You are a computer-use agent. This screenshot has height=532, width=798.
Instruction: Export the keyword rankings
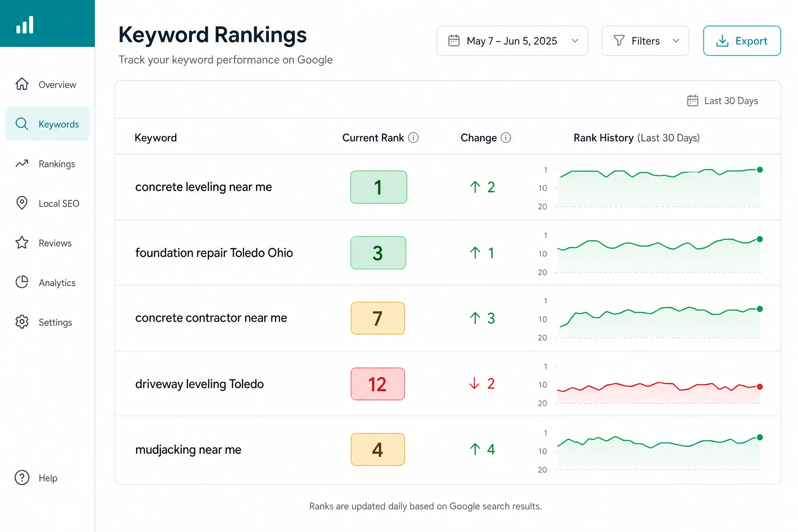point(742,41)
